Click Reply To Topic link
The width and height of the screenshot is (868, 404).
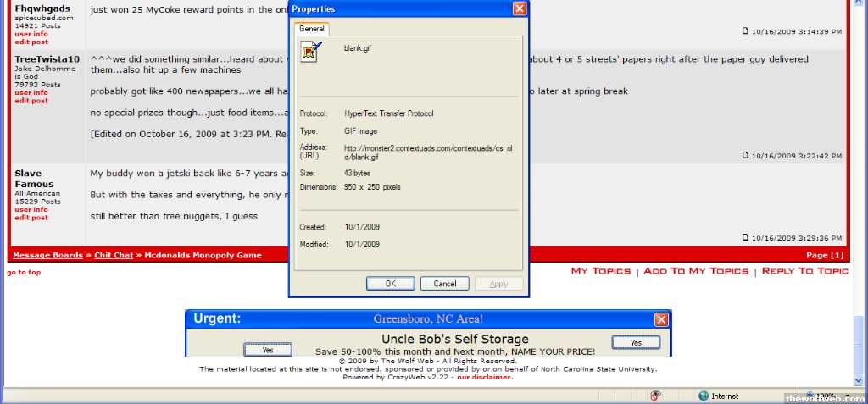804,271
